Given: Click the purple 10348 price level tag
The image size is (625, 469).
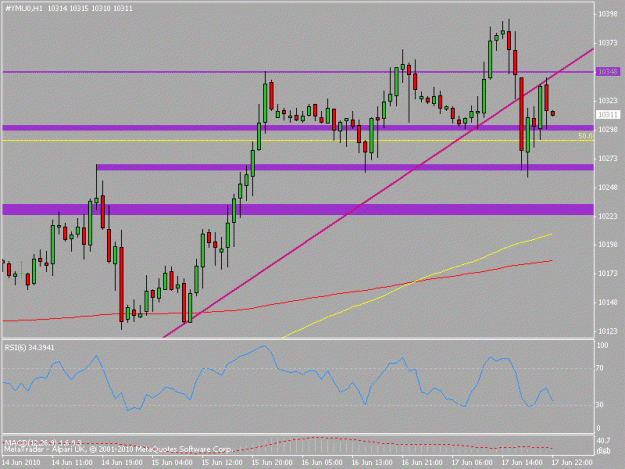Looking at the screenshot, I should (x=608, y=72).
